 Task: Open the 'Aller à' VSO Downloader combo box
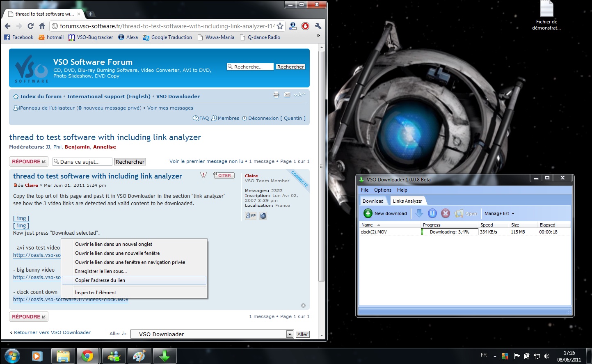click(212, 334)
